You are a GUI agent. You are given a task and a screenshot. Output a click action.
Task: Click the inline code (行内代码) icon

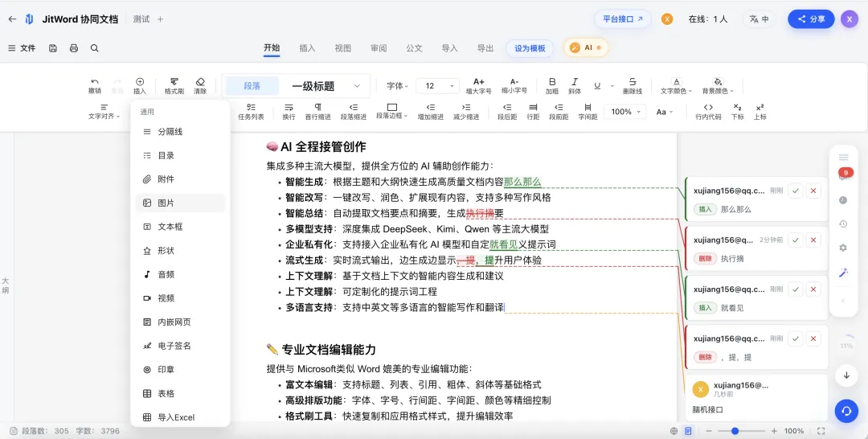(x=708, y=108)
